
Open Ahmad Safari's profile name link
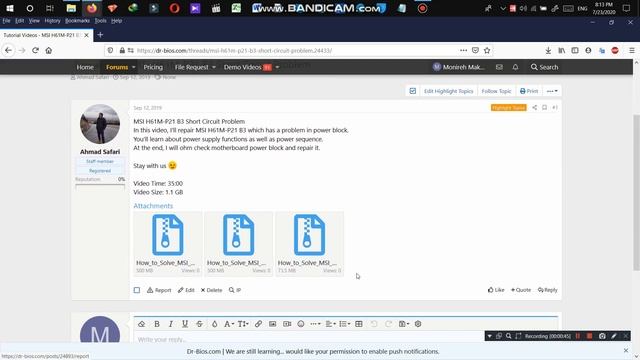(x=100, y=151)
